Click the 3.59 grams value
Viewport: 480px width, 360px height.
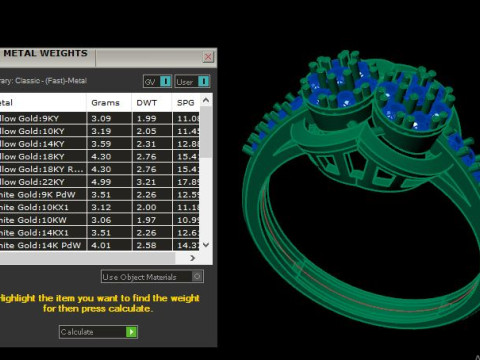pos(101,144)
